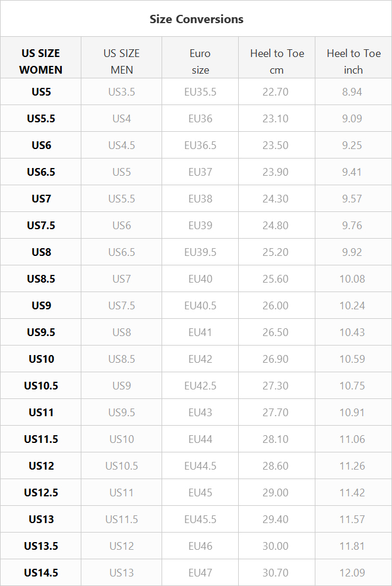Click the 9.25 inch value
The height and width of the screenshot is (586, 392).
pos(352,145)
